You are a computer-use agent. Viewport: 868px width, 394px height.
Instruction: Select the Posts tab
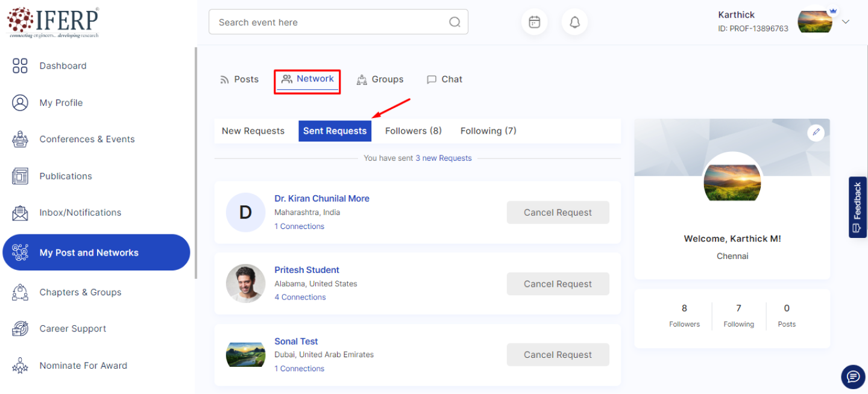(x=239, y=80)
